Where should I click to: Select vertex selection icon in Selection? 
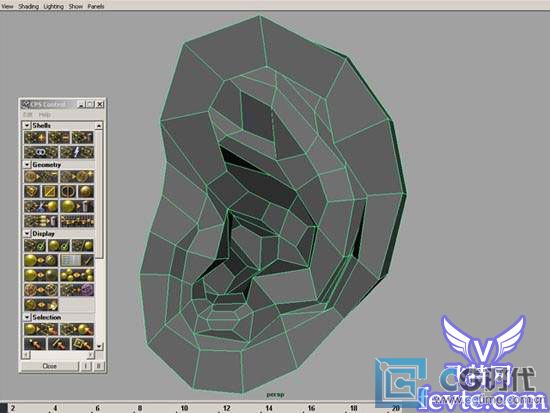pos(35,344)
